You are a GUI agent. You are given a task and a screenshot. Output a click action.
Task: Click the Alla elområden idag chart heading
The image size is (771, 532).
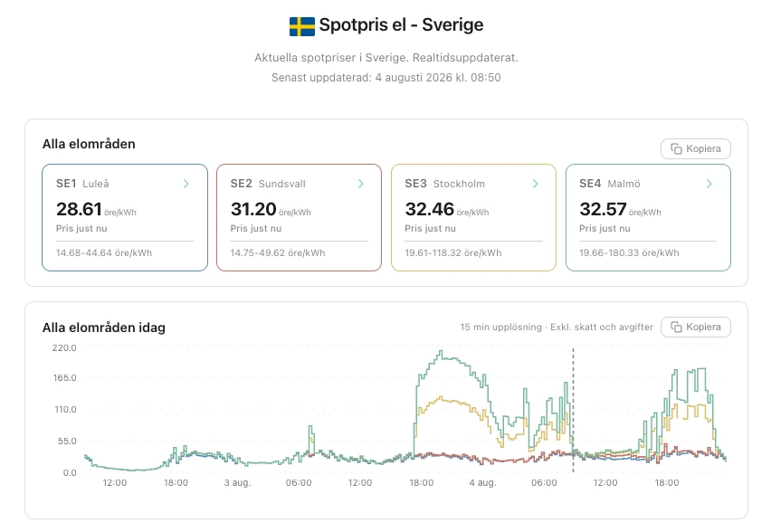[x=104, y=328]
